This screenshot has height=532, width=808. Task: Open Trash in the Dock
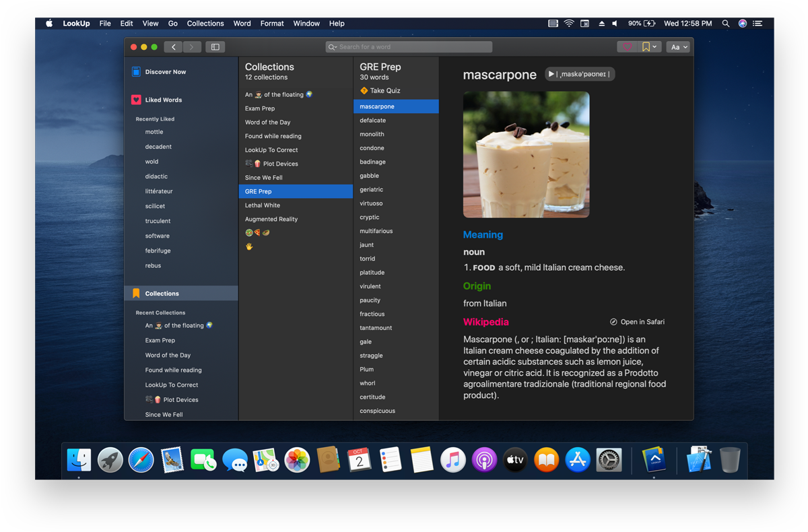[730, 460]
